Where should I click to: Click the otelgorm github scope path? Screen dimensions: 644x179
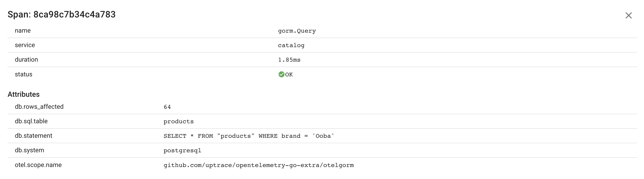coord(259,165)
